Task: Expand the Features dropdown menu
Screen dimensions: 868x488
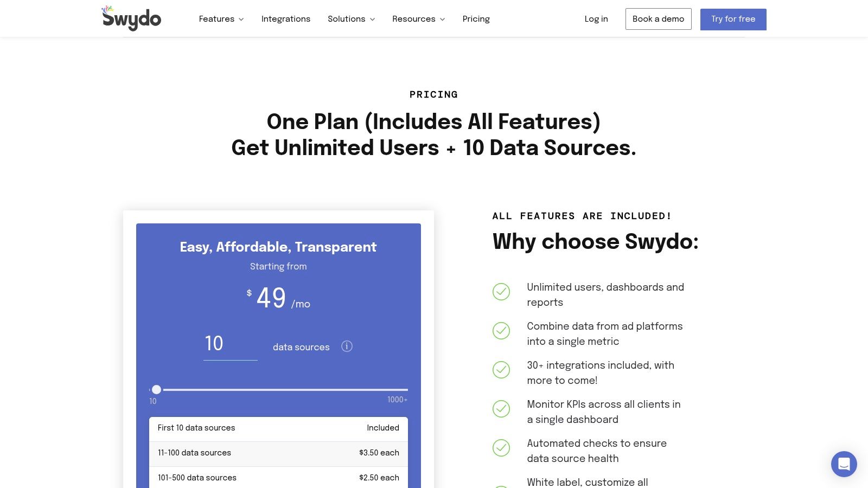Action: tap(221, 19)
